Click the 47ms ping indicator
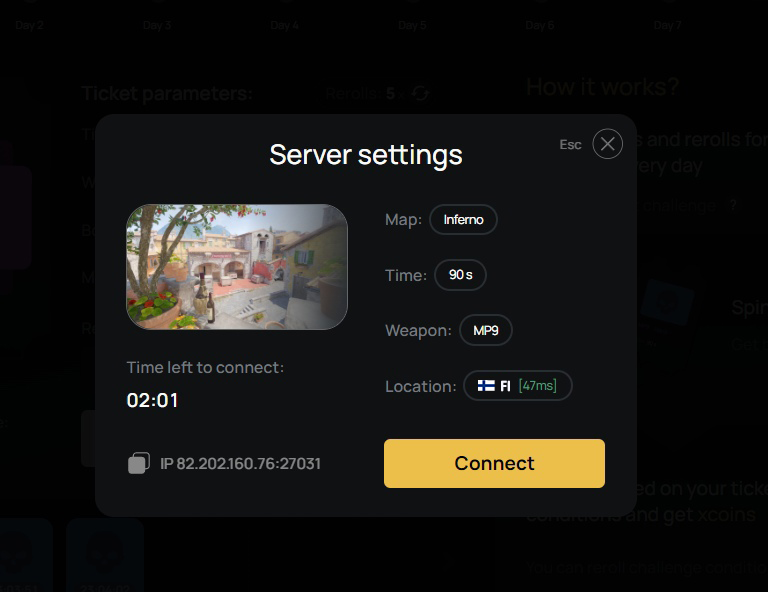768x592 pixels. (537, 386)
